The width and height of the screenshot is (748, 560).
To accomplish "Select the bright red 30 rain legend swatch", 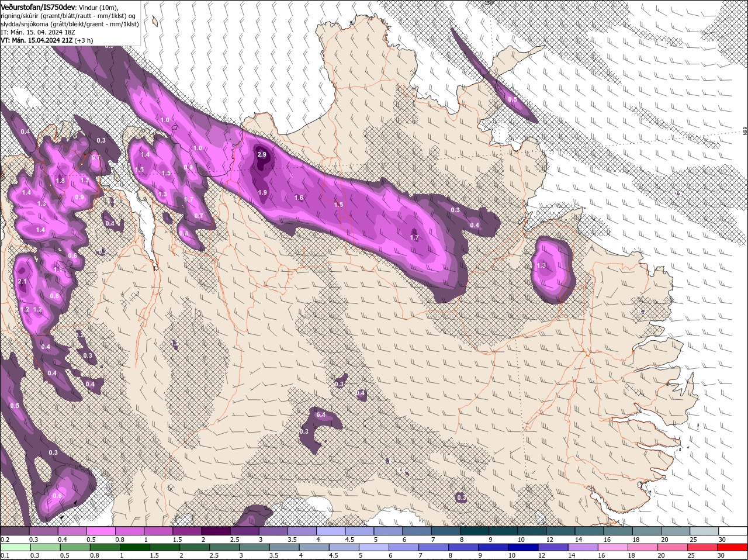I will pyautogui.click(x=733, y=547).
